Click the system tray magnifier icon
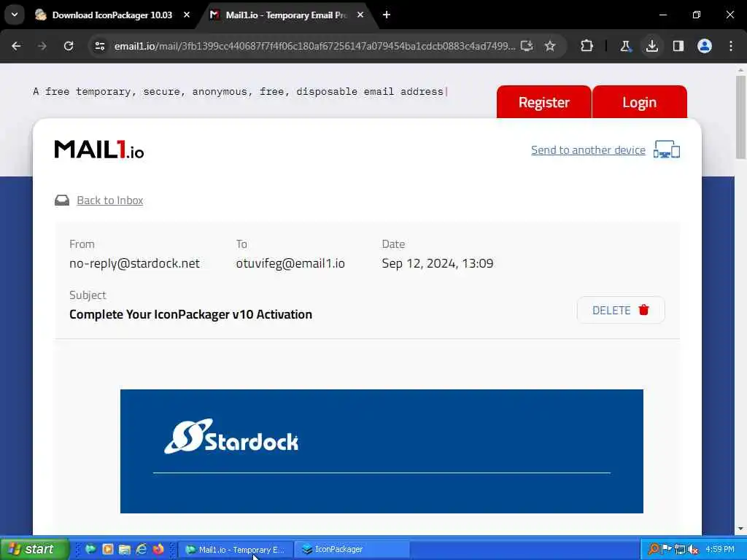Image resolution: width=747 pixels, height=560 pixels. coord(653,549)
